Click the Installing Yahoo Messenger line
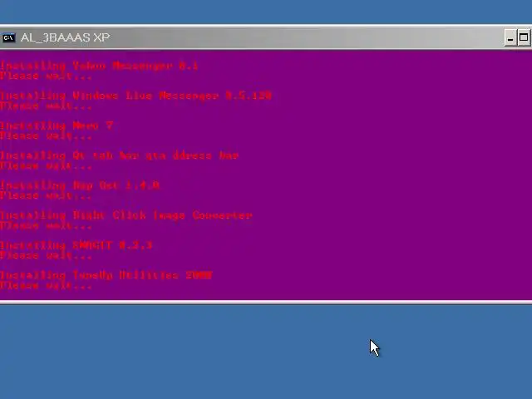Image resolution: width=532 pixels, height=399 pixels. tap(99, 66)
